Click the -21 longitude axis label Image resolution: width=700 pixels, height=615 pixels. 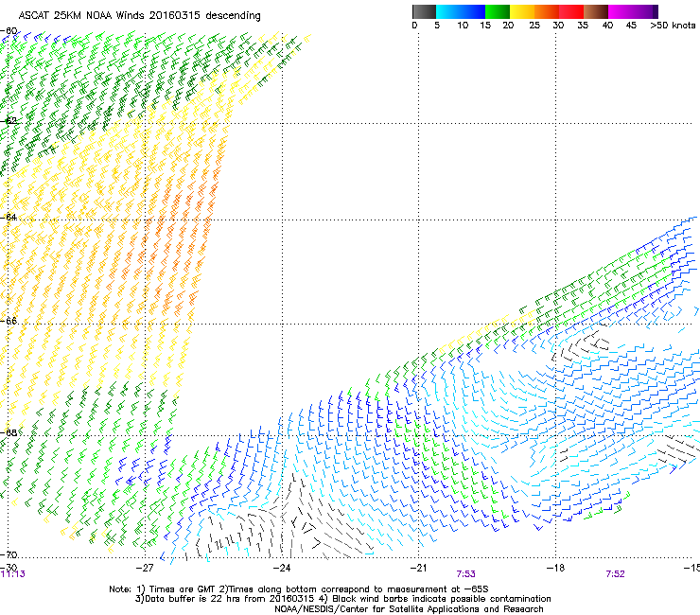click(x=418, y=568)
